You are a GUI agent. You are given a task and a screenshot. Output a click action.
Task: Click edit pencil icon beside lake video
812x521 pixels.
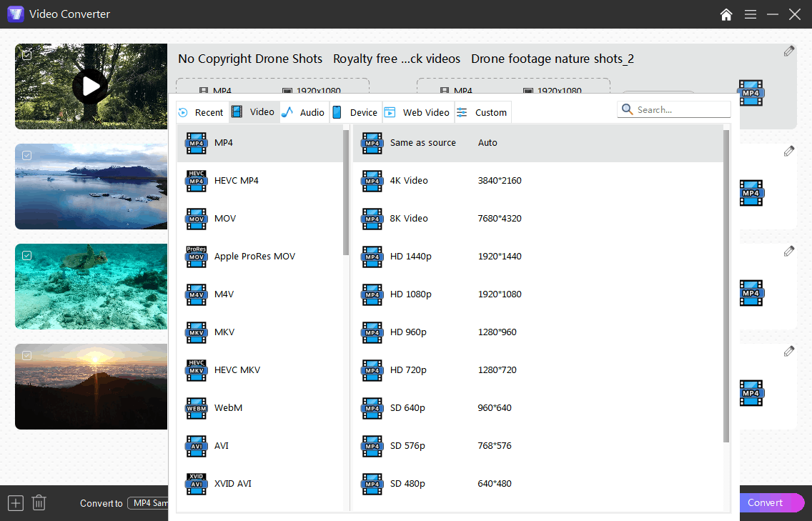pos(788,151)
